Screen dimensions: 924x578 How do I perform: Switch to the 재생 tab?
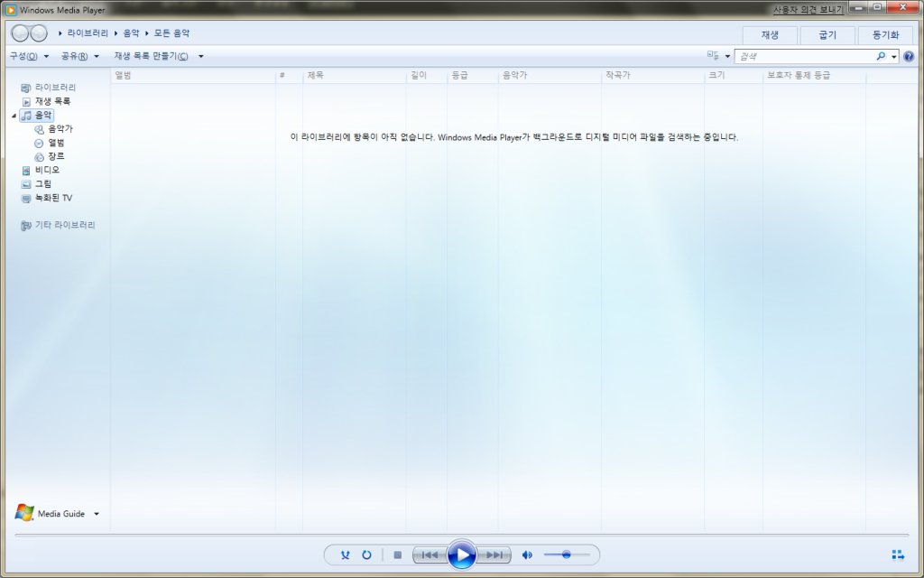point(770,35)
